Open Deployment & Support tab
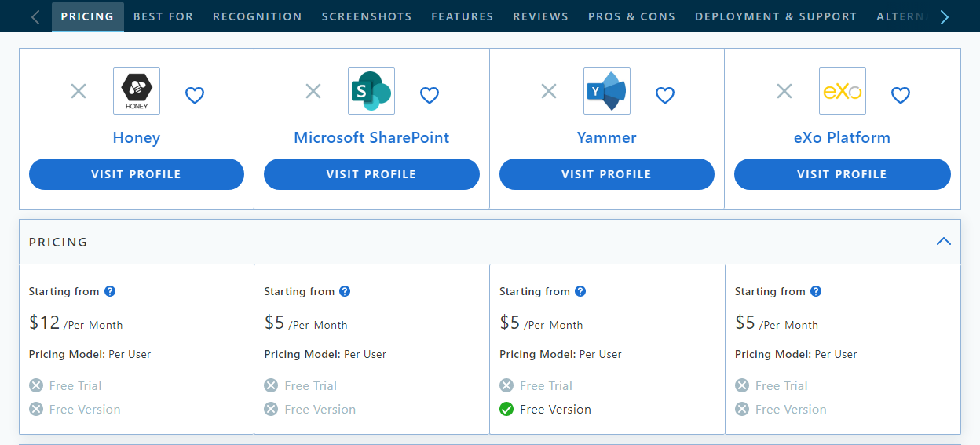980x445 pixels. pos(776,16)
